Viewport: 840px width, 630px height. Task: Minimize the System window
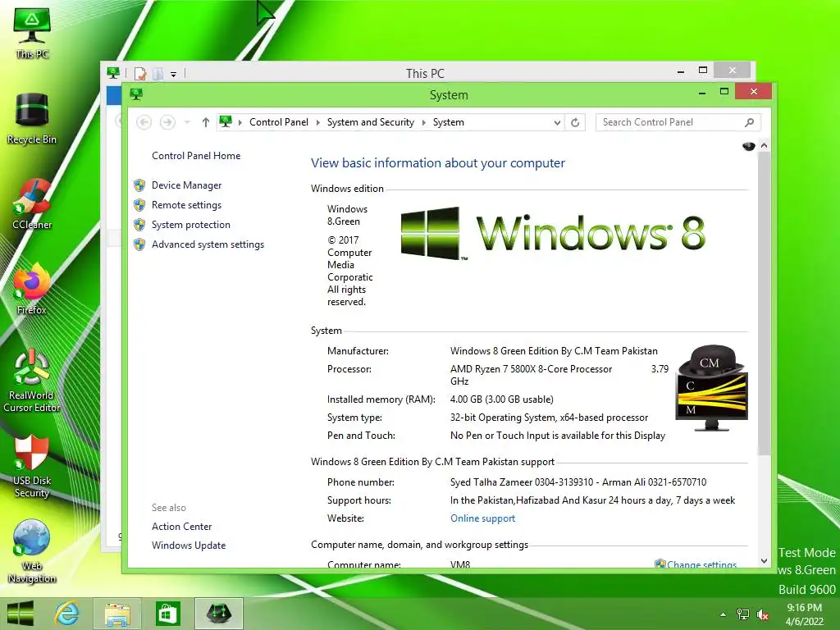coord(702,92)
